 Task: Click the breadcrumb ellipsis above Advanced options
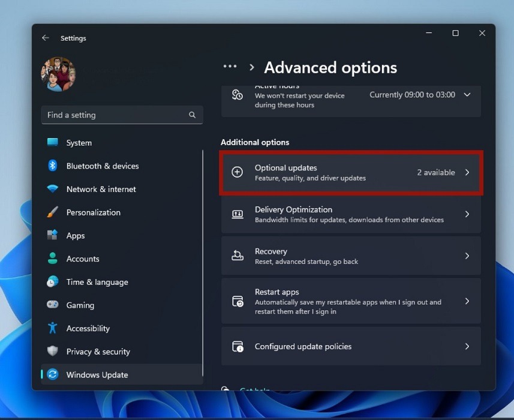(230, 67)
